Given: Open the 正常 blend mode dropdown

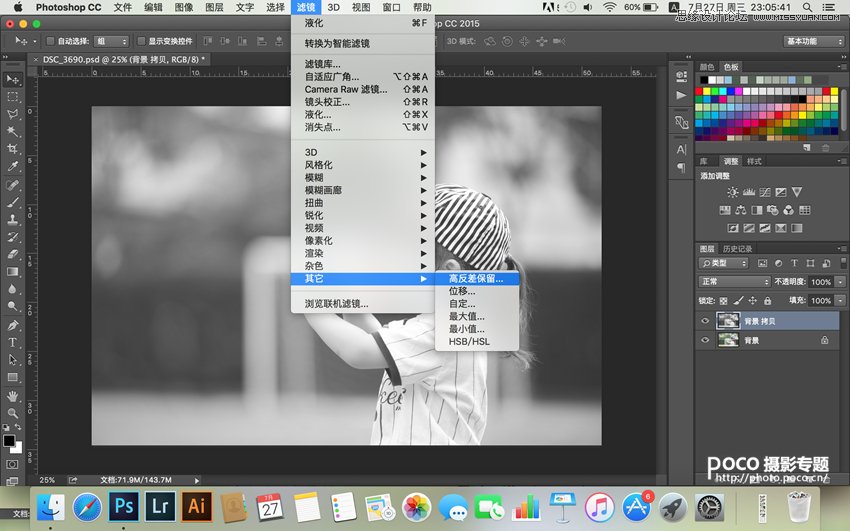Looking at the screenshot, I should point(734,282).
